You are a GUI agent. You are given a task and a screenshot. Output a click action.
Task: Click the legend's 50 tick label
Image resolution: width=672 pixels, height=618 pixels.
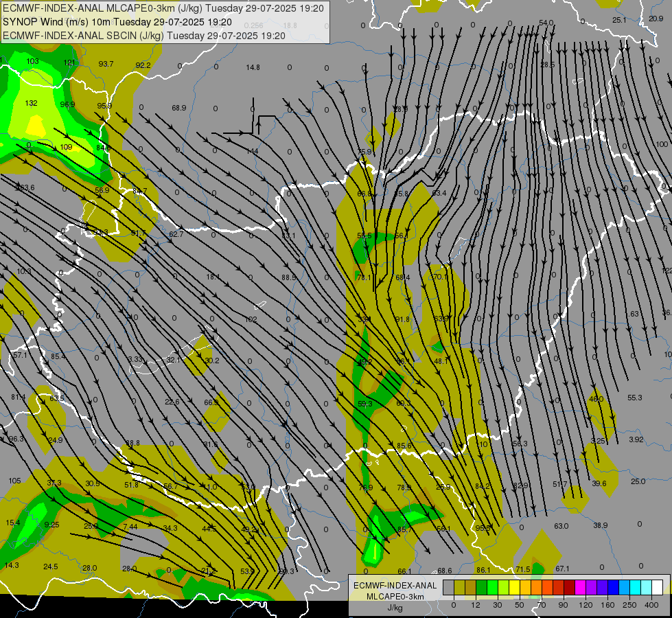(520, 605)
